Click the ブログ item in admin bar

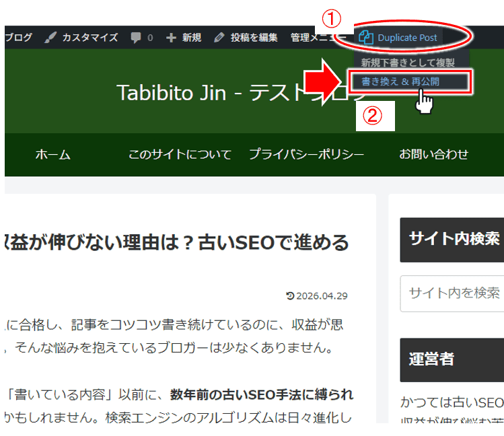(18, 38)
